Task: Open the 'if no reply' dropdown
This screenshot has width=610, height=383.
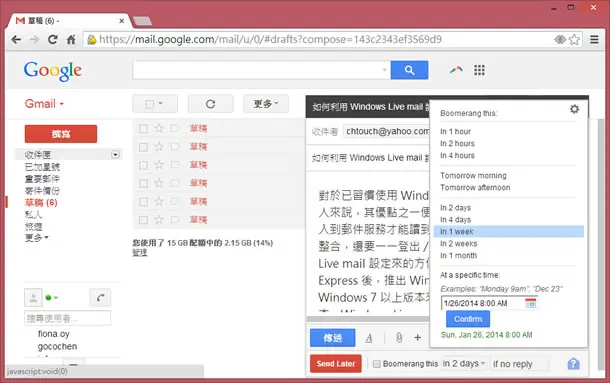Action: click(x=520, y=364)
